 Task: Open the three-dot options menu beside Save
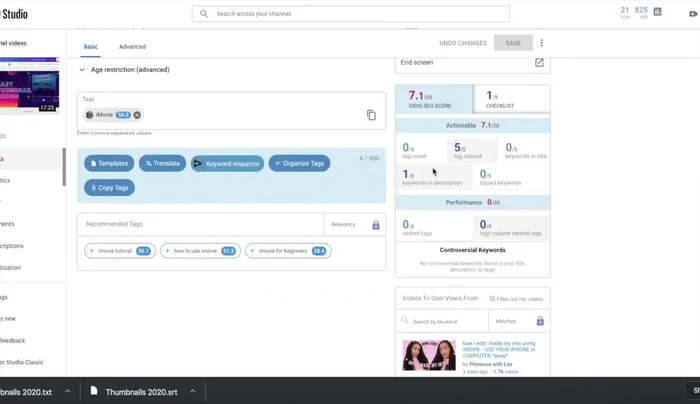pos(542,43)
